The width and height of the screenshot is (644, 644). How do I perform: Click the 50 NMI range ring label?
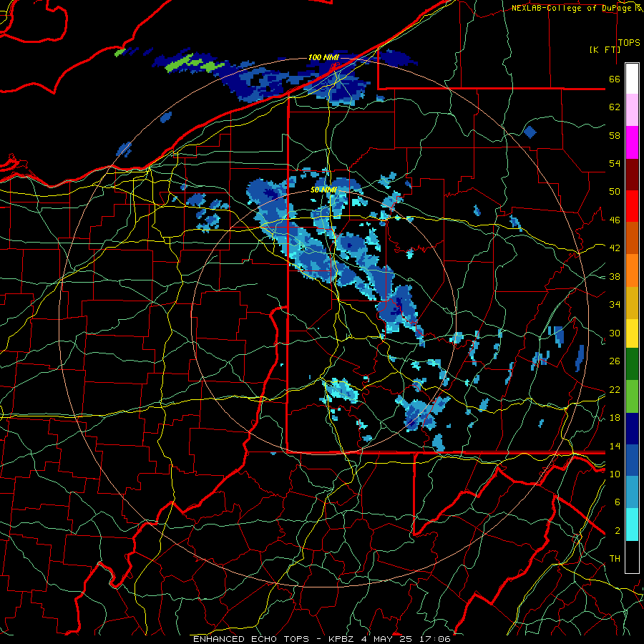pos(323,190)
